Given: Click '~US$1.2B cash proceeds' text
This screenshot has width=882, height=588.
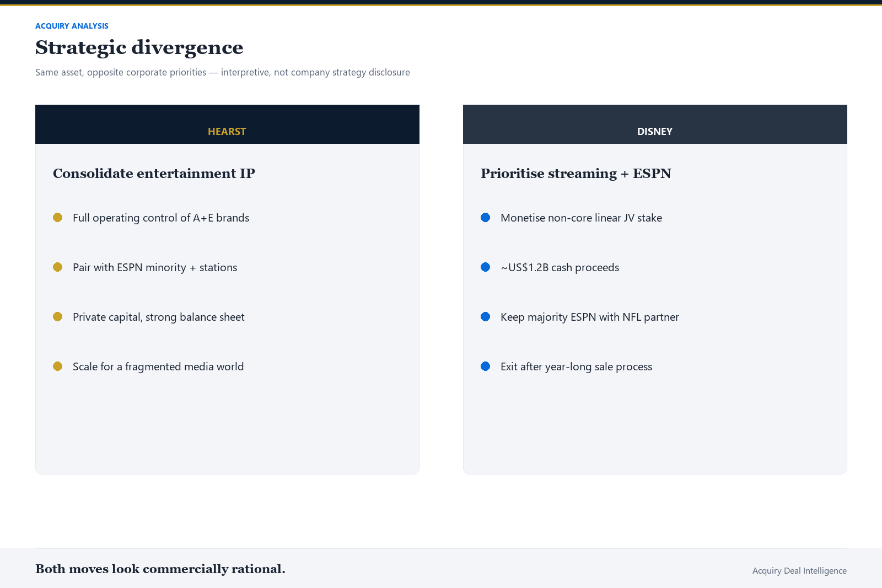Looking at the screenshot, I should [560, 267].
